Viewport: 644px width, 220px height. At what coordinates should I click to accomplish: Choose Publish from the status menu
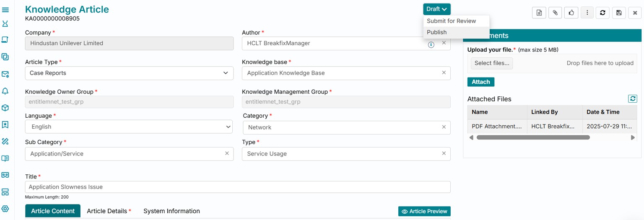[x=436, y=32]
